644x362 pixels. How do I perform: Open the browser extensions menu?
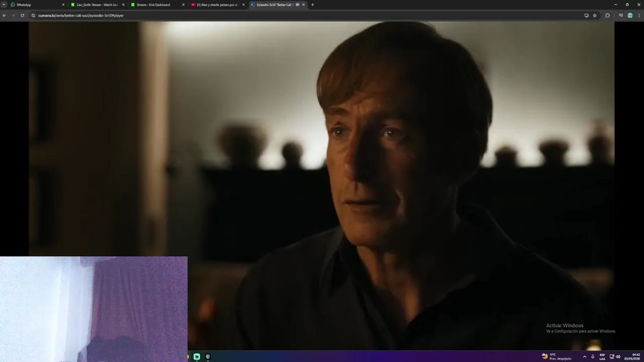pyautogui.click(x=607, y=16)
